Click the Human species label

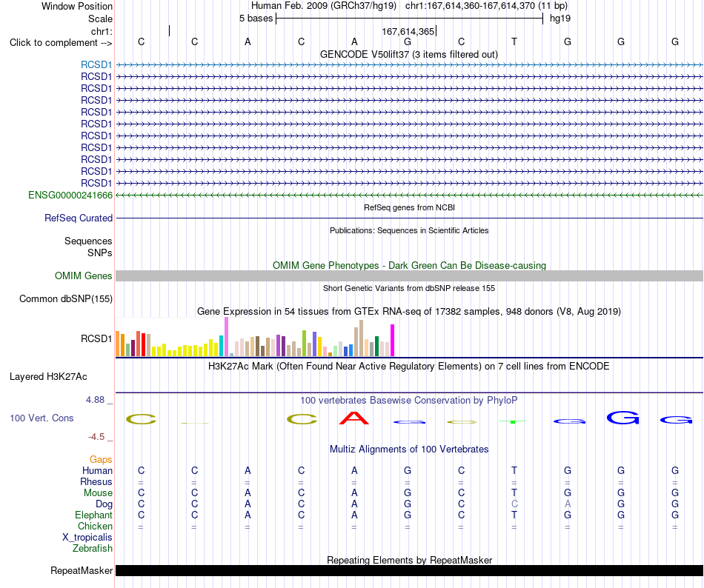click(97, 470)
